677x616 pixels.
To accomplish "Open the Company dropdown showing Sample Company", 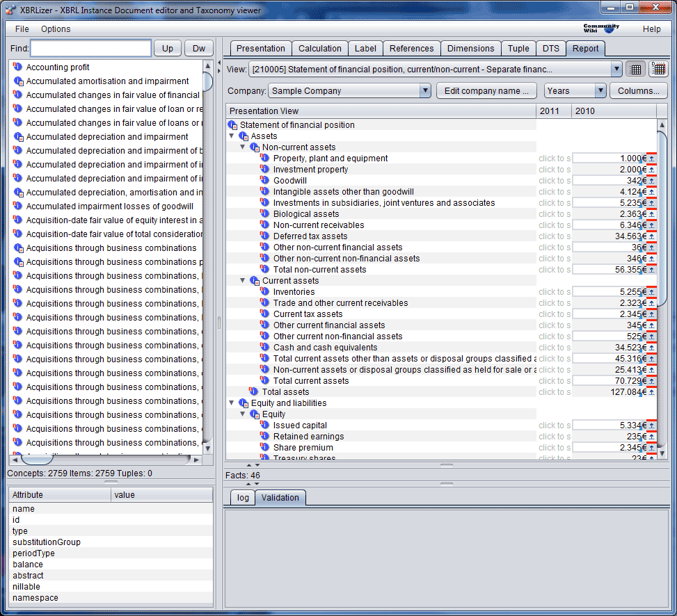I will 425,91.
